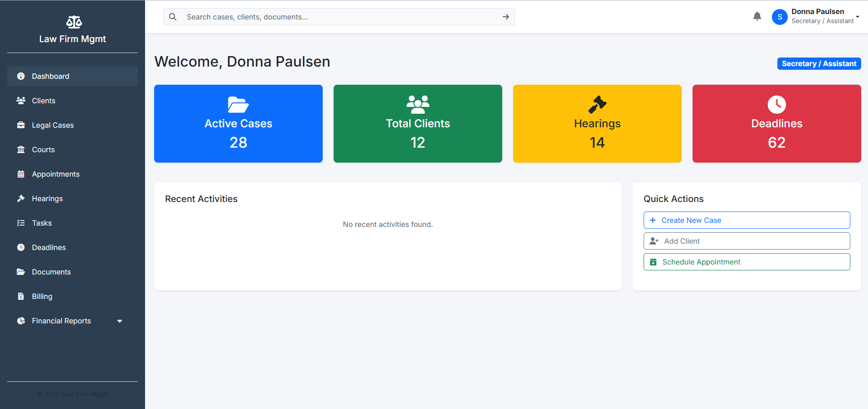Open Courts in the sidebar
This screenshot has height=409, width=868.
pos(73,149)
